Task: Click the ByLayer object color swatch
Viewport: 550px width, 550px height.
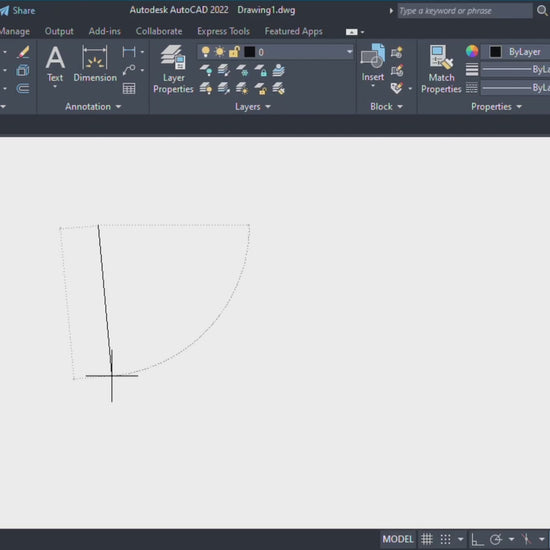Action: (495, 52)
